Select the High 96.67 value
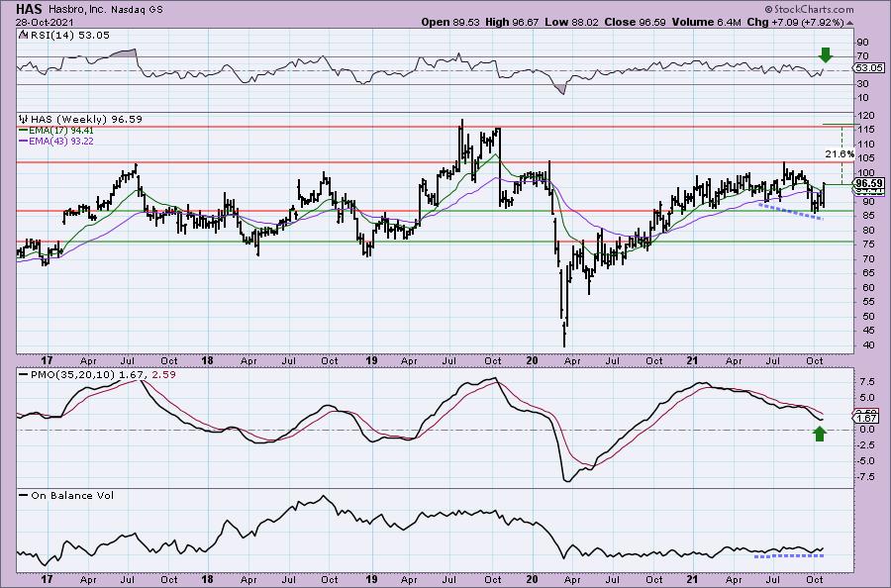The width and height of the screenshot is (891, 588). point(510,22)
